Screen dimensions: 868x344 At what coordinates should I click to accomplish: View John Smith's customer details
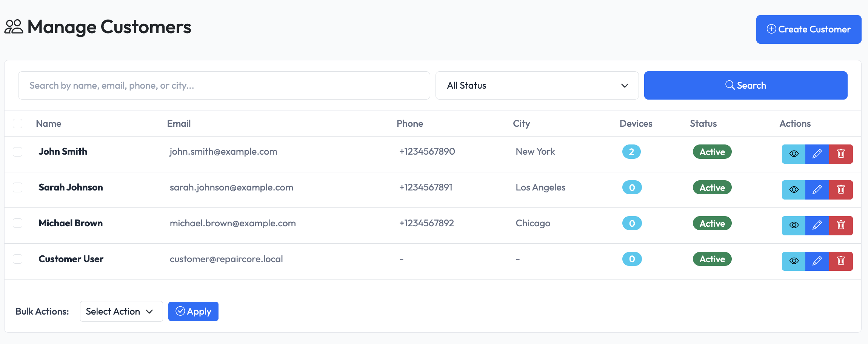[x=794, y=154]
